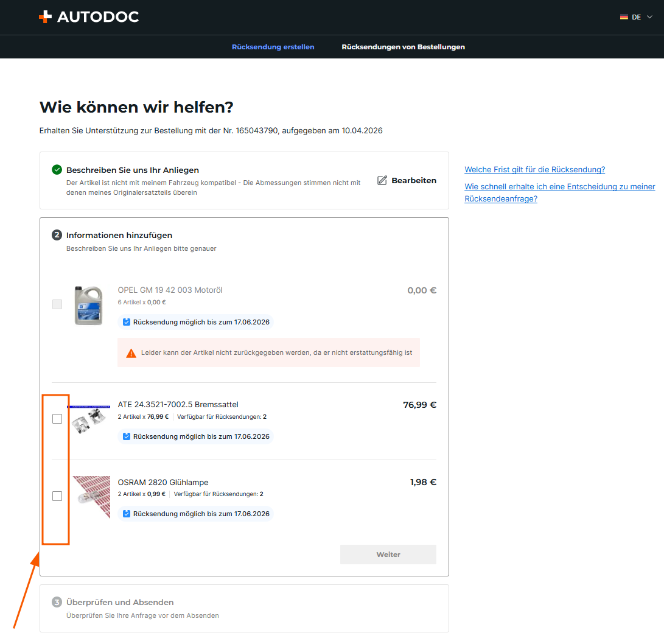
Task: Click the 0,00 € total price
Action: click(x=422, y=290)
